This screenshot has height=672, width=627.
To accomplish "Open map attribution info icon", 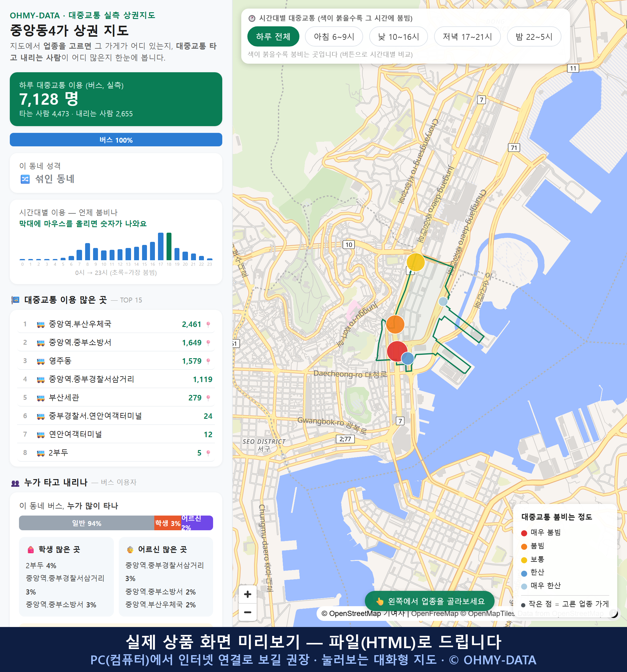I will click(x=614, y=613).
